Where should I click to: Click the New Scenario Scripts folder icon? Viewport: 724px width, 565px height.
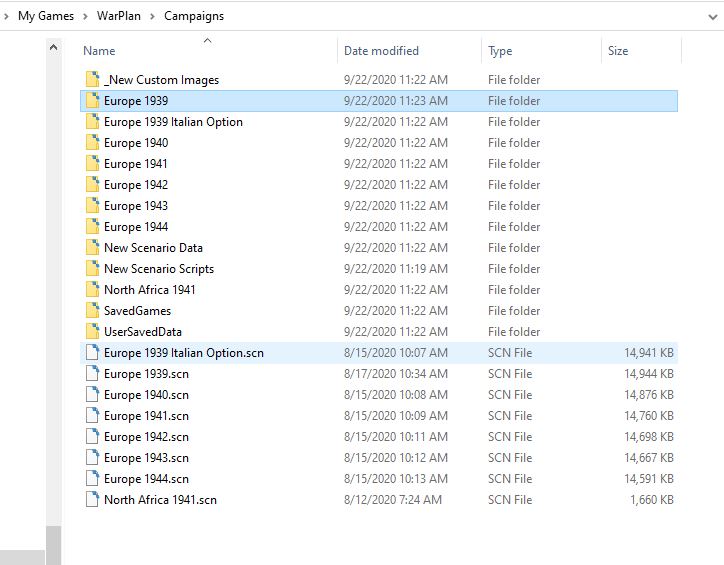[x=92, y=269]
